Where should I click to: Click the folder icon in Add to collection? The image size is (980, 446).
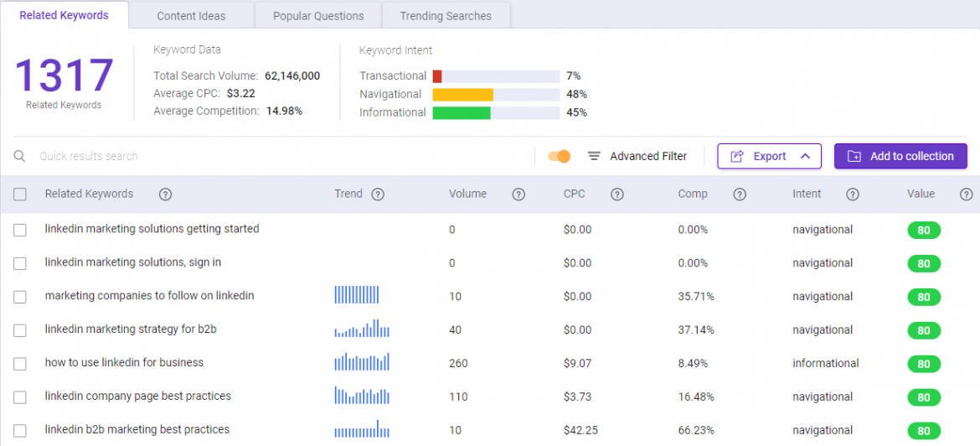[854, 157]
